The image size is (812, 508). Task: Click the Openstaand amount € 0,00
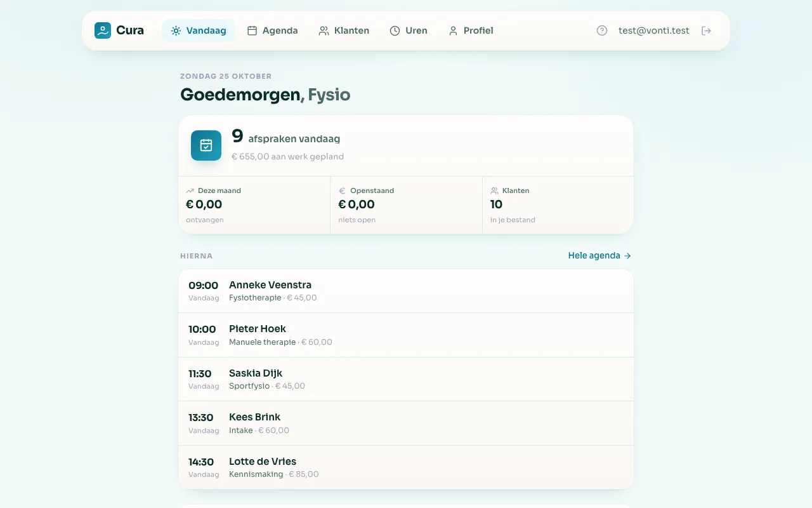click(x=357, y=204)
